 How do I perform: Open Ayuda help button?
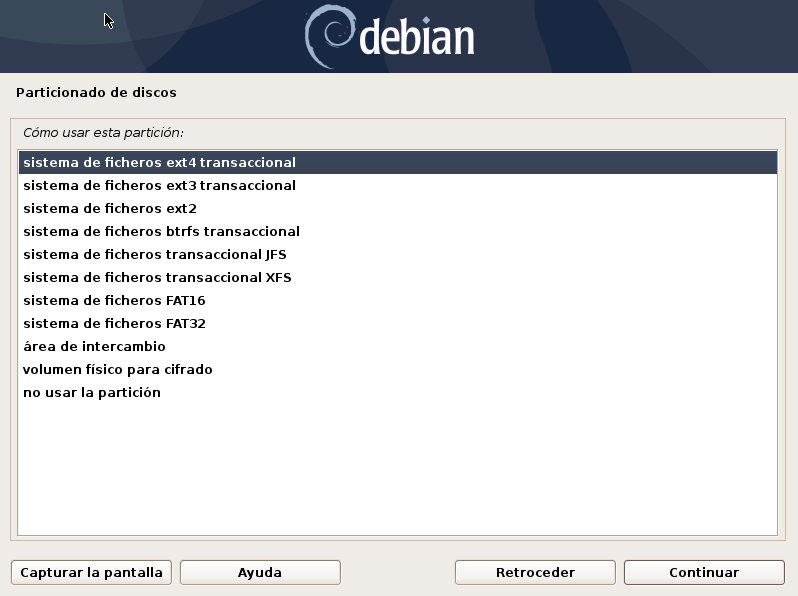[260, 572]
